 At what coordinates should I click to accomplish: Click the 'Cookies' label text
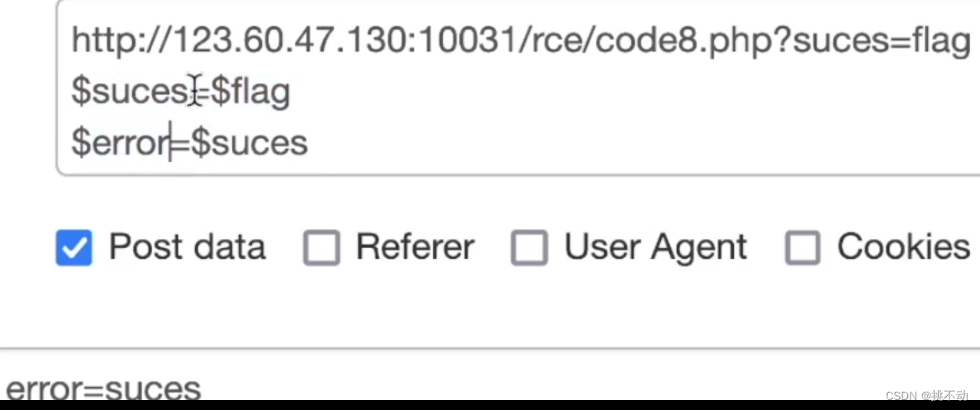coord(903,248)
